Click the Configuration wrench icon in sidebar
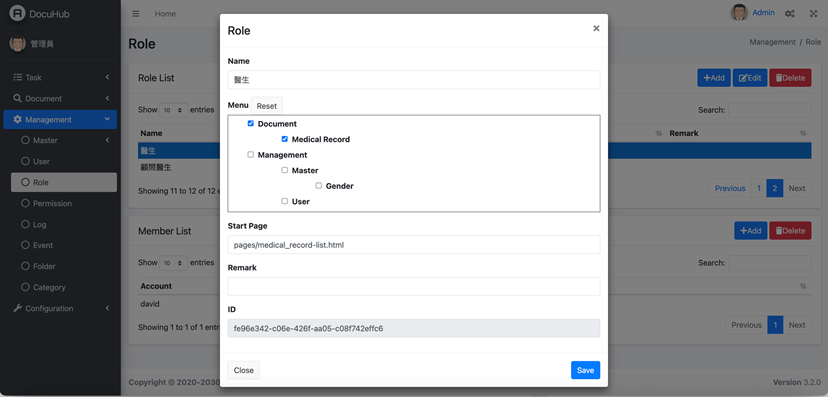Viewport: 828px width, 397px height. [17, 308]
